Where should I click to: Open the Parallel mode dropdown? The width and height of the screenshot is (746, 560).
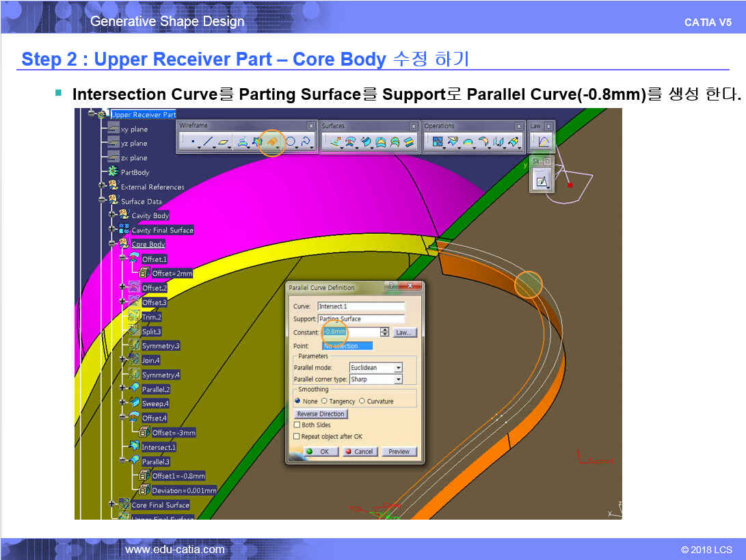click(398, 368)
